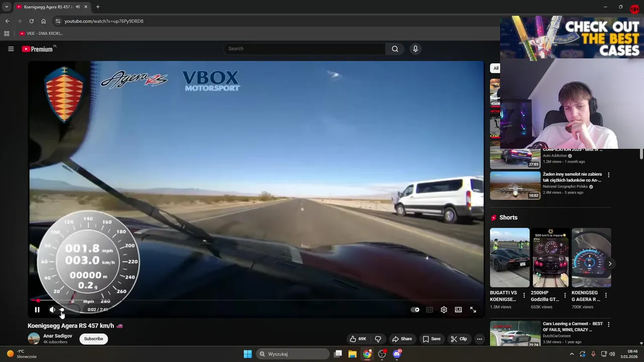The image size is (644, 362).
Task: Click the National Geographic Polska channel name
Action: (566, 187)
